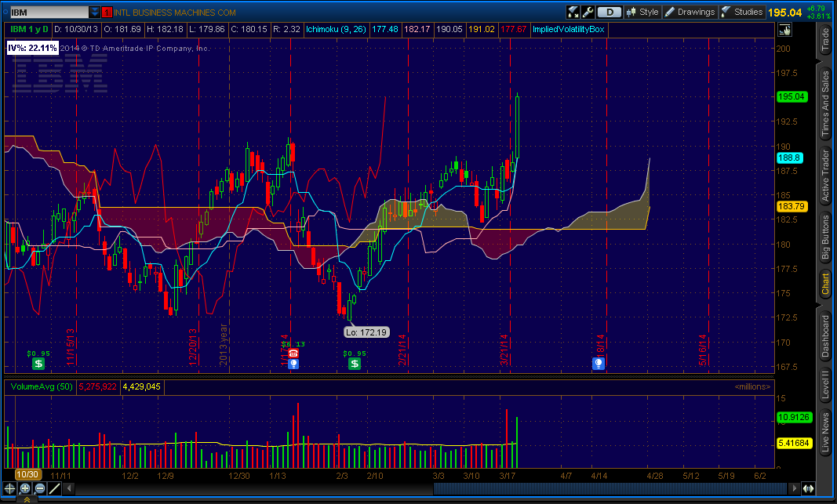Switch to Times And Sales side tab

pyautogui.click(x=825, y=103)
